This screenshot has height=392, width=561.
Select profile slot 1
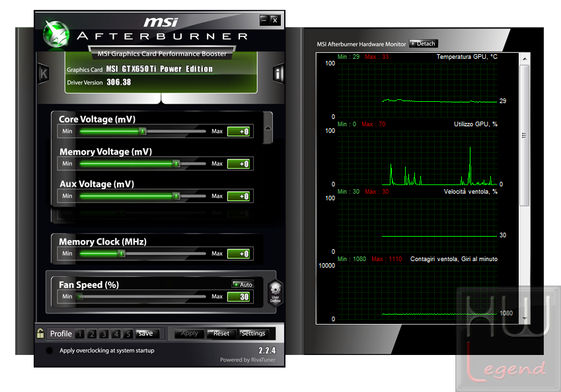[x=80, y=334]
